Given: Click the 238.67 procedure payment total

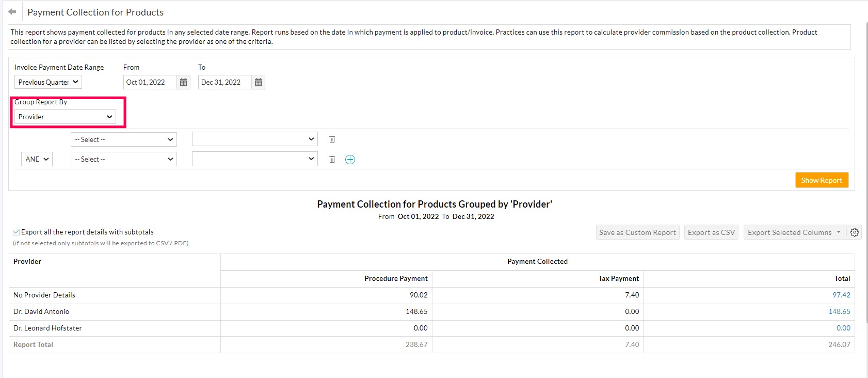Looking at the screenshot, I should pyautogui.click(x=416, y=344).
